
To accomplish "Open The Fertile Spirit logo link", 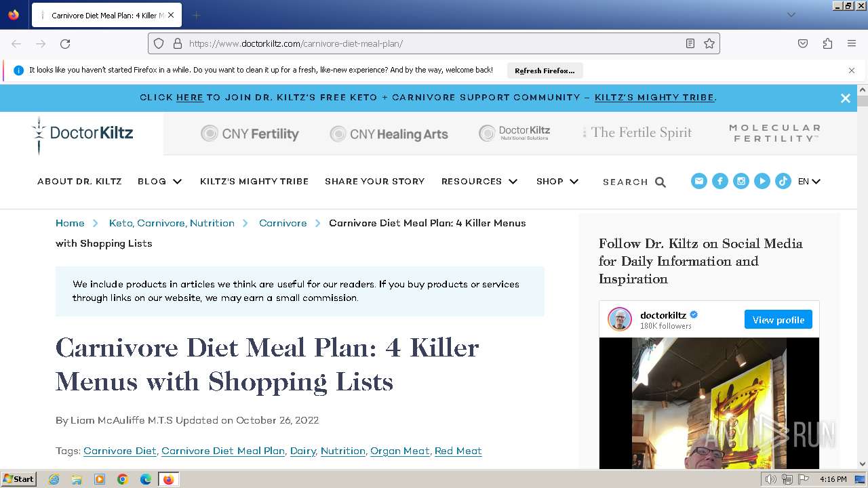I will [637, 133].
